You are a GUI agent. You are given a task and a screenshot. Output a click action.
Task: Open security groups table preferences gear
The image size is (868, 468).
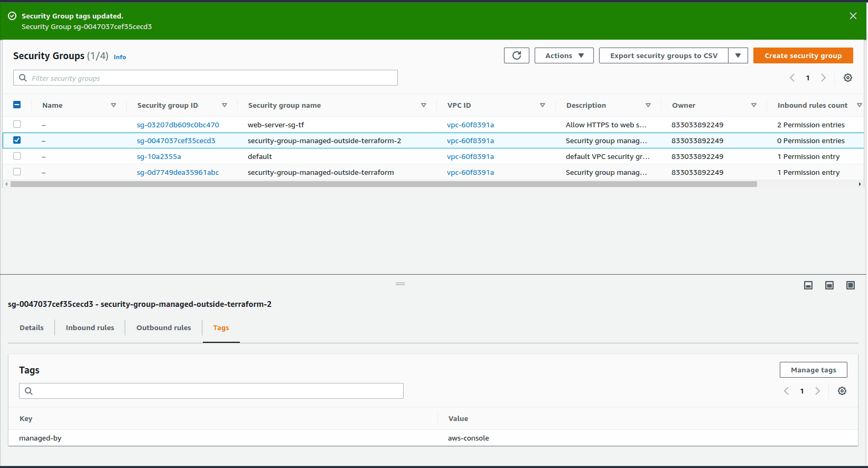(848, 78)
